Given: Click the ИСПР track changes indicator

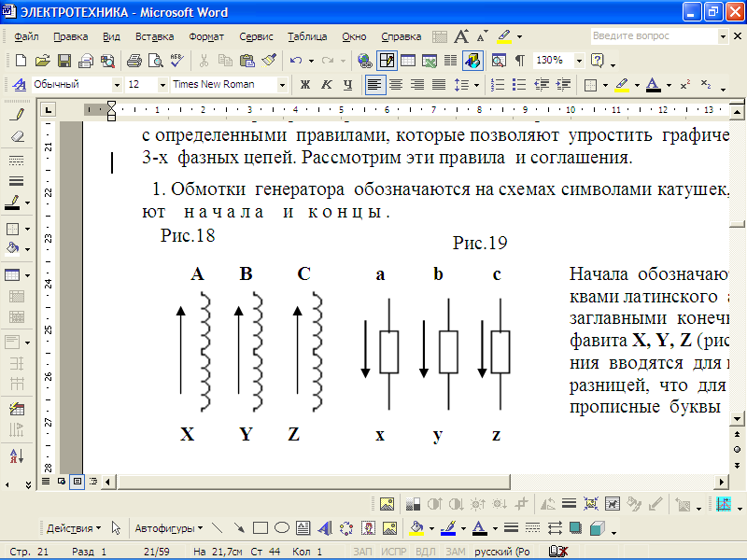Looking at the screenshot, I should click(393, 552).
